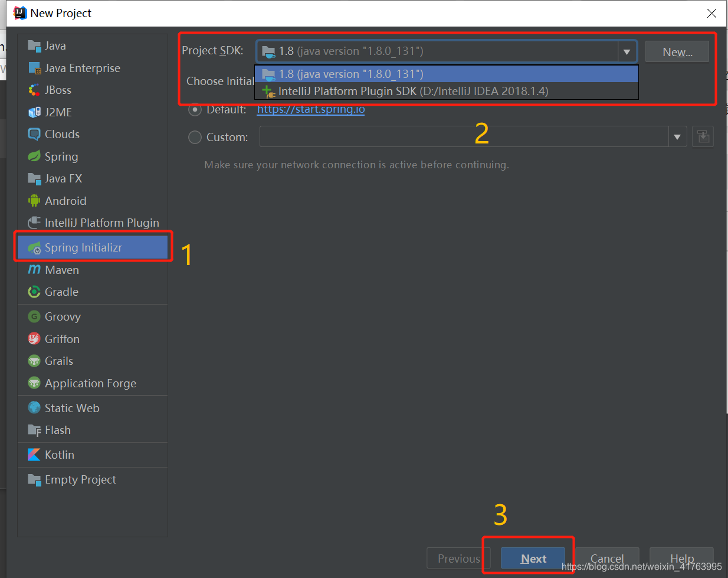Screen dimensions: 728x578
Task: Click the custom URL history icon button
Action: (x=703, y=136)
